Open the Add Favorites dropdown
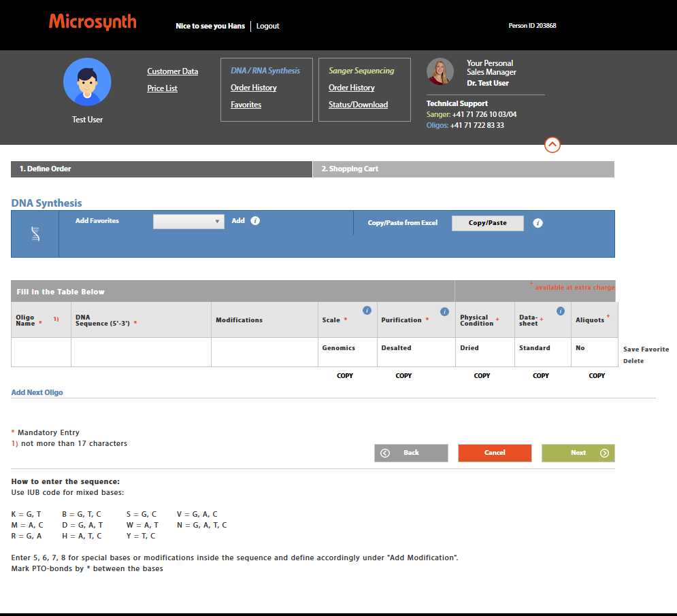Screen dimensions: 677x616 [x=188, y=222]
